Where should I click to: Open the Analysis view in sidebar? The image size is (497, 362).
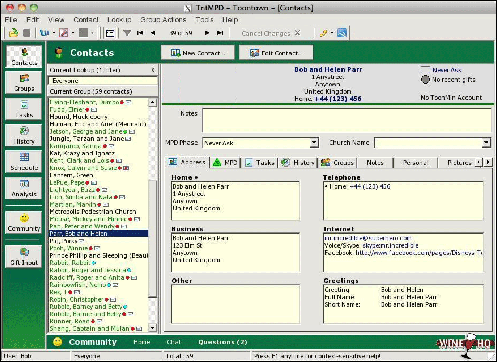(x=24, y=188)
